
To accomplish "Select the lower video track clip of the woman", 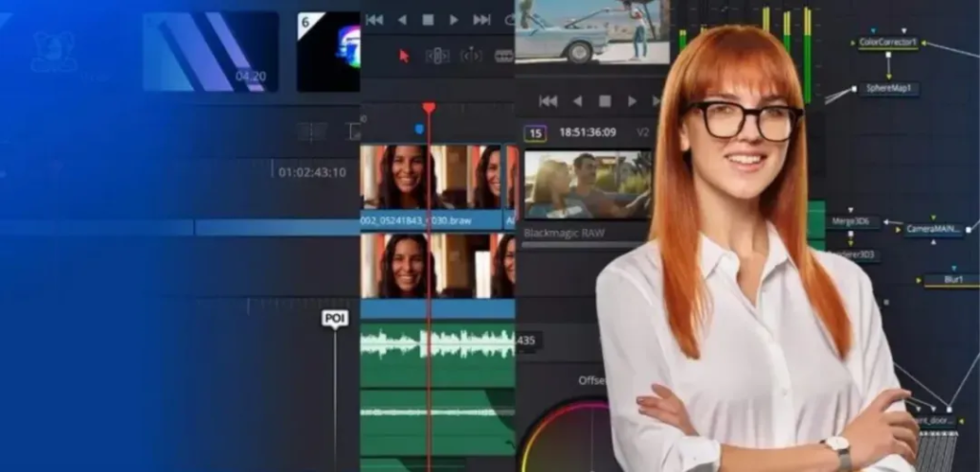I will 437,266.
